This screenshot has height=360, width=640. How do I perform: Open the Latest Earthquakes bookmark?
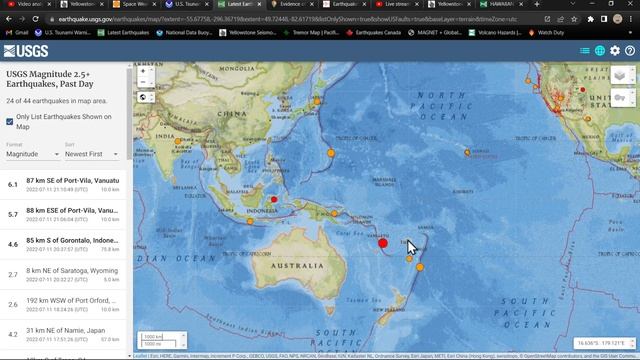124,33
